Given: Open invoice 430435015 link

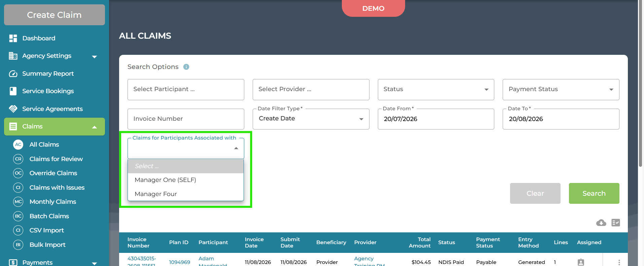Looking at the screenshot, I should [142, 262].
